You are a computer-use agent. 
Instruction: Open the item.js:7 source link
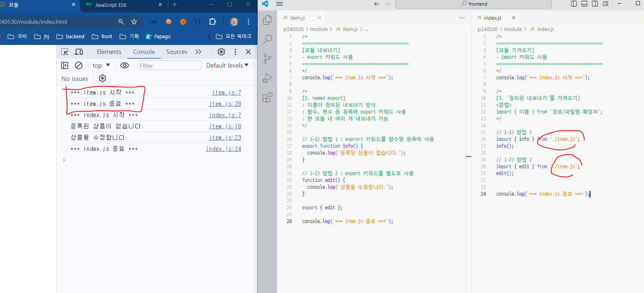227,93
